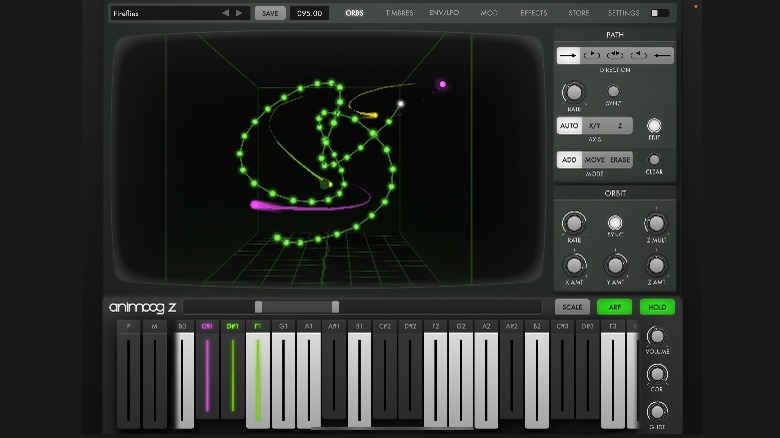Go to next preset arrow

239,13
